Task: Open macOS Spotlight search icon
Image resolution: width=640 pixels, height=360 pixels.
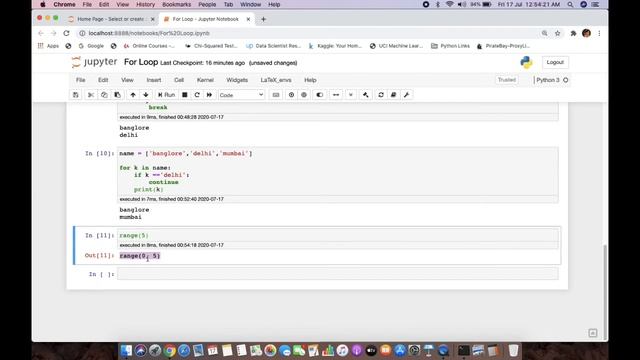Action: coord(570,4)
